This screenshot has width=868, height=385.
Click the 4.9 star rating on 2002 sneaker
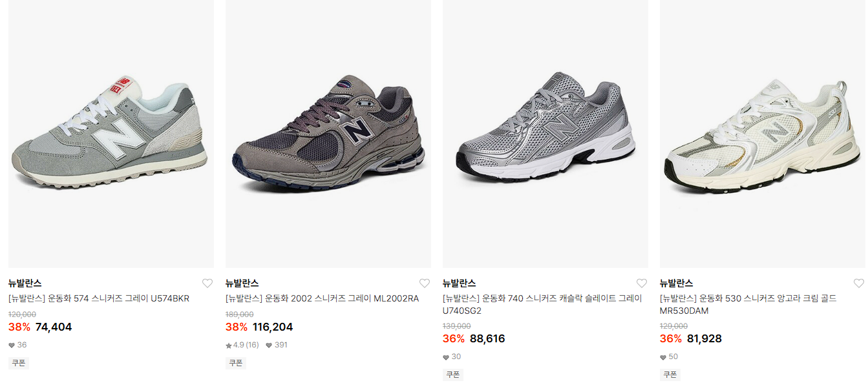point(242,345)
